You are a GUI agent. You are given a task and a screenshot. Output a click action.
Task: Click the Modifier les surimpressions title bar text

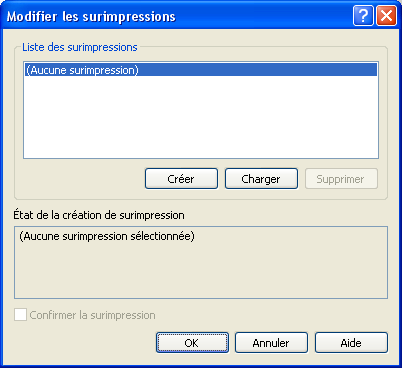pos(91,16)
